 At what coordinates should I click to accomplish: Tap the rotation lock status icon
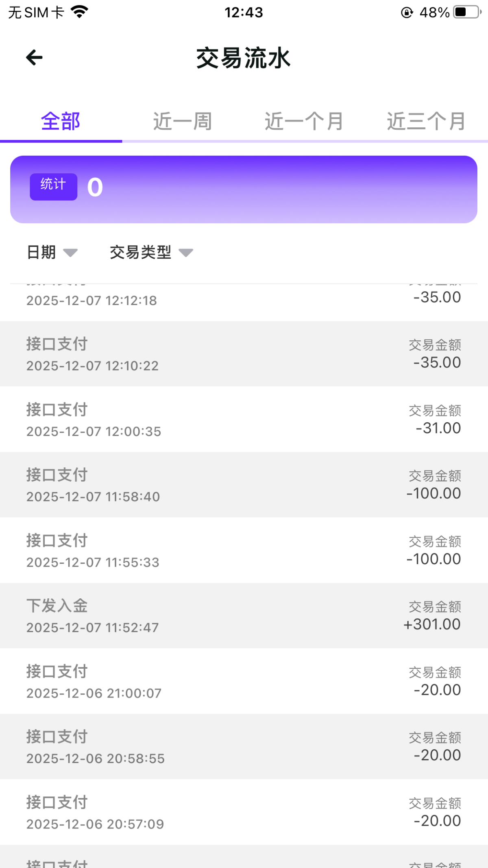tap(407, 13)
